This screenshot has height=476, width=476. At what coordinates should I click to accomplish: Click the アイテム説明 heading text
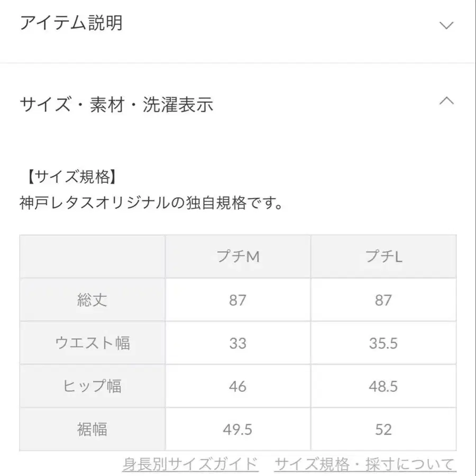72,23
